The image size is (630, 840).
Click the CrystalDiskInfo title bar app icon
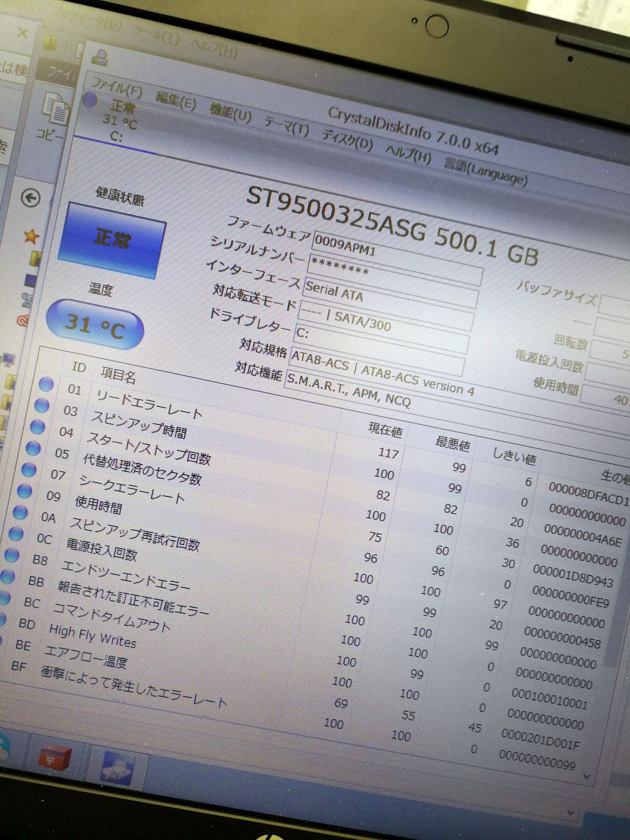coord(99,57)
